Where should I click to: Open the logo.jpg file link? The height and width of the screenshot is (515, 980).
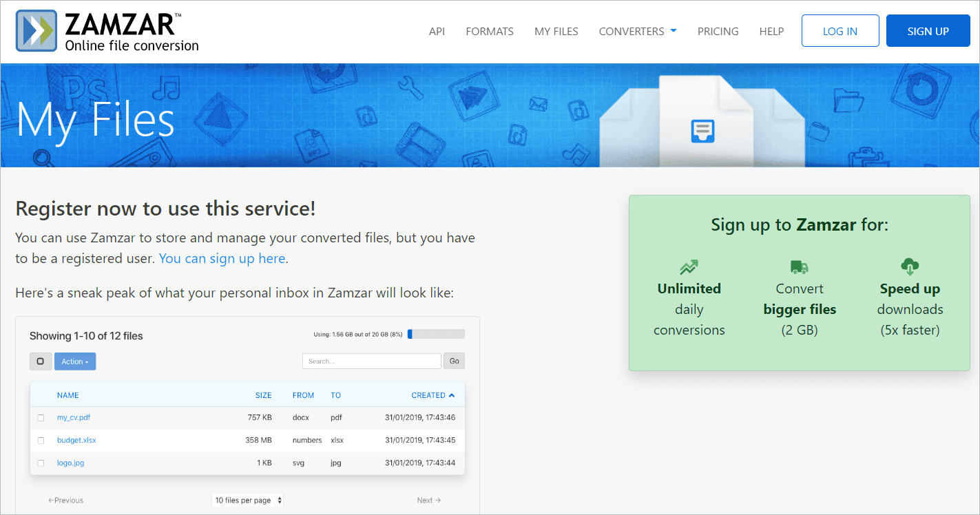click(70, 463)
